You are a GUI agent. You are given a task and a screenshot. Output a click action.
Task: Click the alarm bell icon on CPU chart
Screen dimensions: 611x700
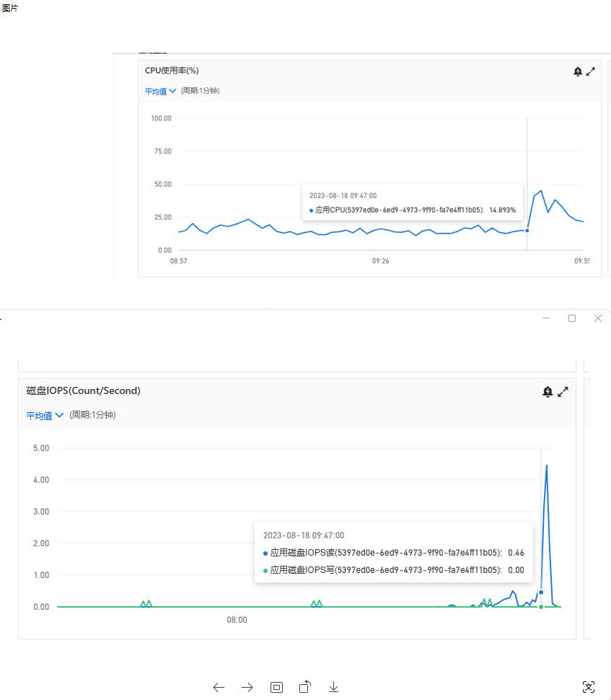tap(578, 71)
